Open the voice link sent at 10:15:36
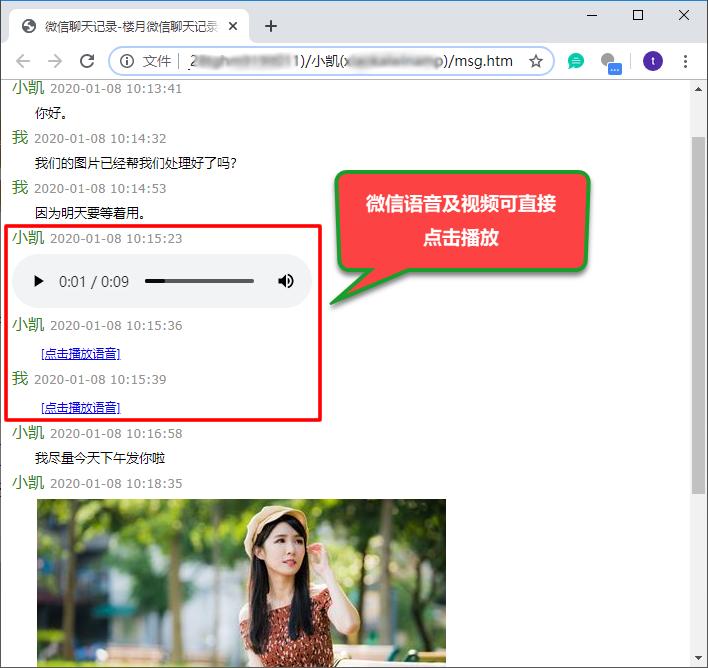 tap(80, 354)
